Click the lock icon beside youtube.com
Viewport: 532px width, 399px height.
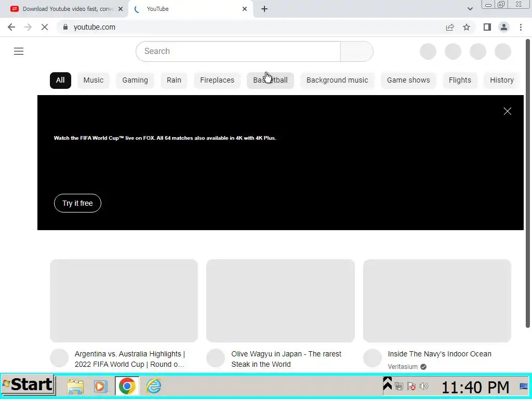tap(65, 27)
